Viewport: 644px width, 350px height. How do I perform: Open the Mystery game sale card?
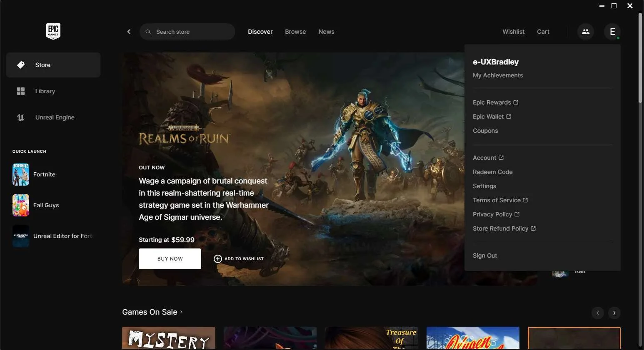tap(169, 338)
